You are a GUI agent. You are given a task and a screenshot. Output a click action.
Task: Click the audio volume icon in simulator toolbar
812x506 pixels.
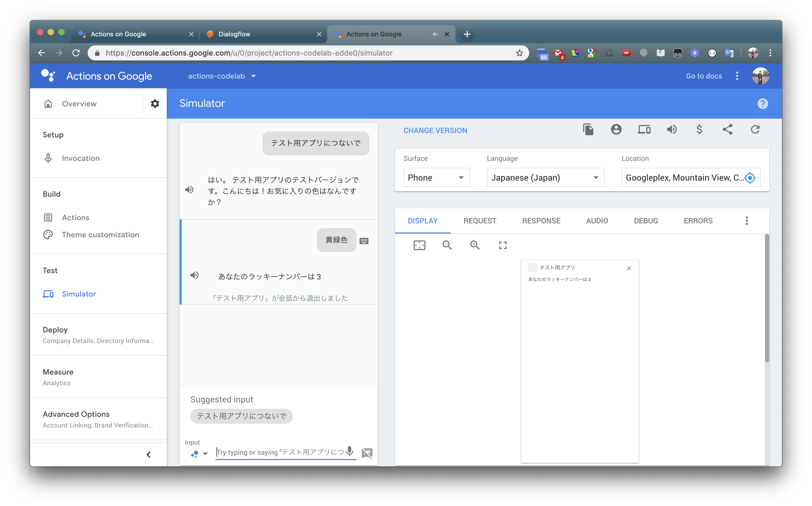(672, 130)
